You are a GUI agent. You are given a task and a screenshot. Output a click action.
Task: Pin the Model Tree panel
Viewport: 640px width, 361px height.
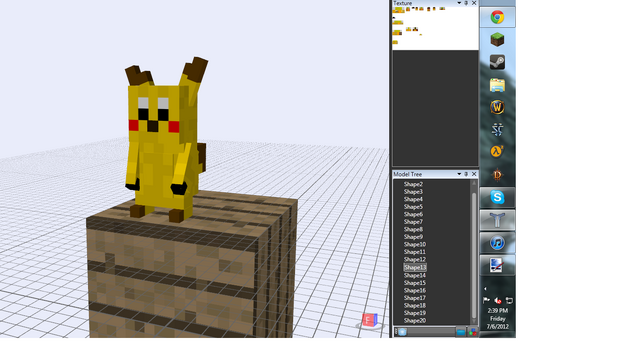pyautogui.click(x=466, y=174)
